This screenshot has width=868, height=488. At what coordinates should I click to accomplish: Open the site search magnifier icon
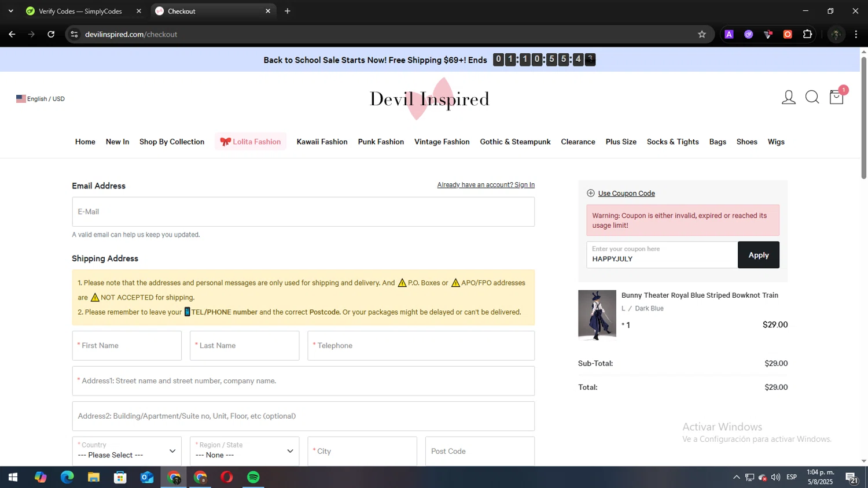click(812, 97)
